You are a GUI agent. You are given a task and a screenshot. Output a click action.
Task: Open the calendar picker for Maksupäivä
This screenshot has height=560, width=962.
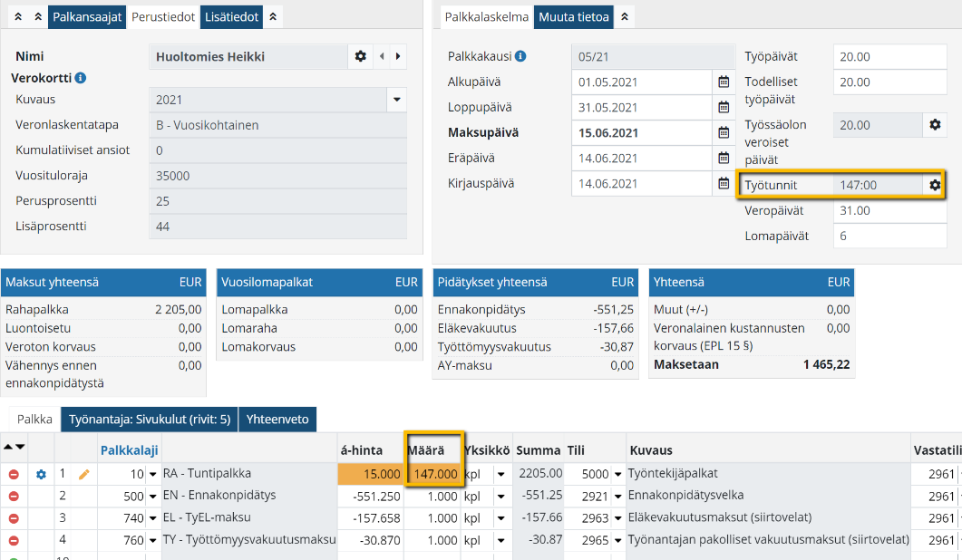(x=724, y=132)
